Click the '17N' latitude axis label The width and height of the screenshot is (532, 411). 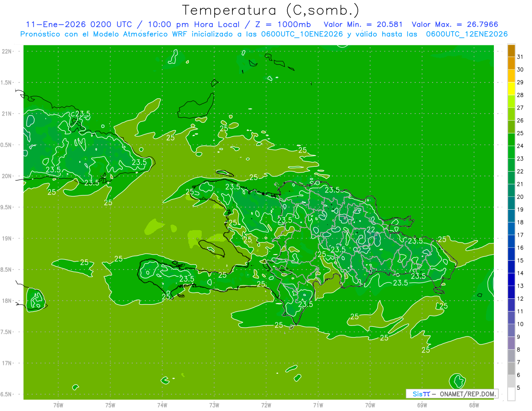tap(7, 363)
